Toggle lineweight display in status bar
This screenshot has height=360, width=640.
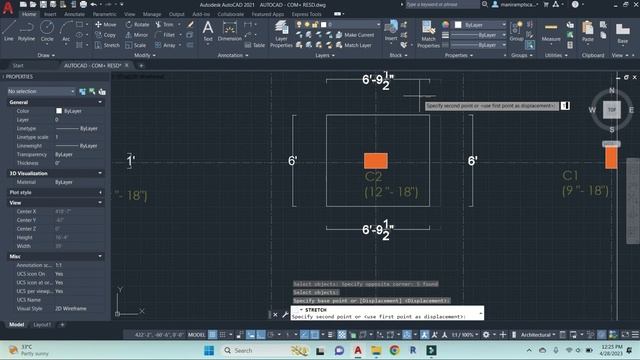330,335
